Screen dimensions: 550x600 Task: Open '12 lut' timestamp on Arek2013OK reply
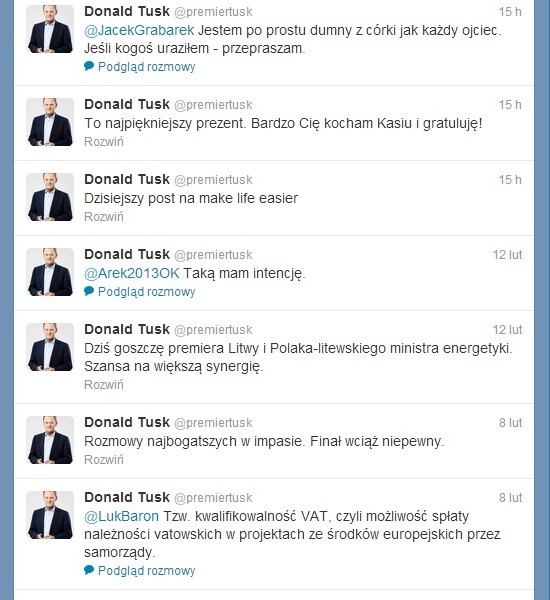coord(507,254)
